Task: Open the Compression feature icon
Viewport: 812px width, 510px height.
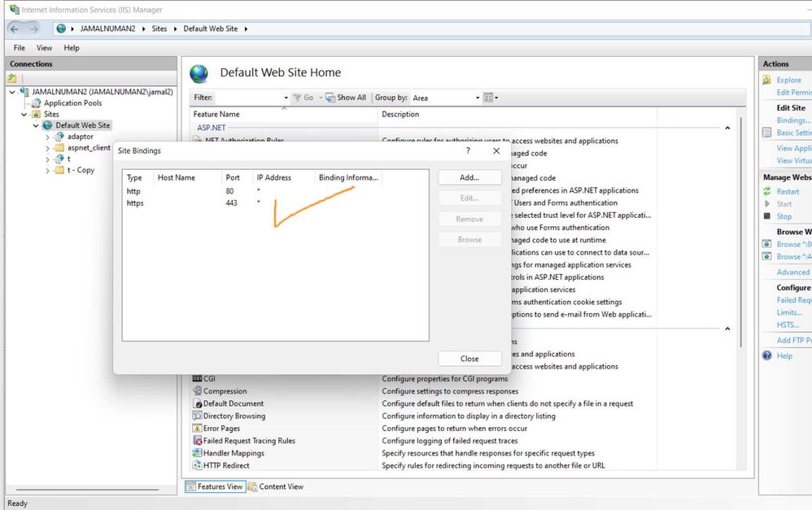Action: 197,391
